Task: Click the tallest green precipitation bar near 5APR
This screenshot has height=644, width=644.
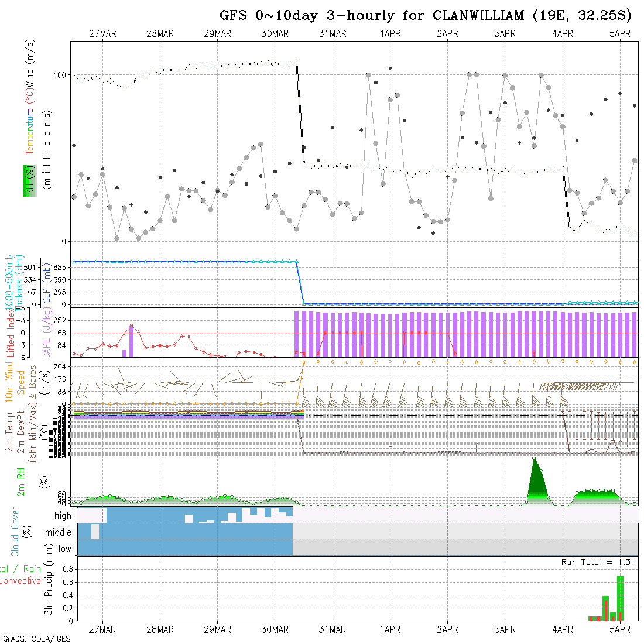Action: point(620,598)
